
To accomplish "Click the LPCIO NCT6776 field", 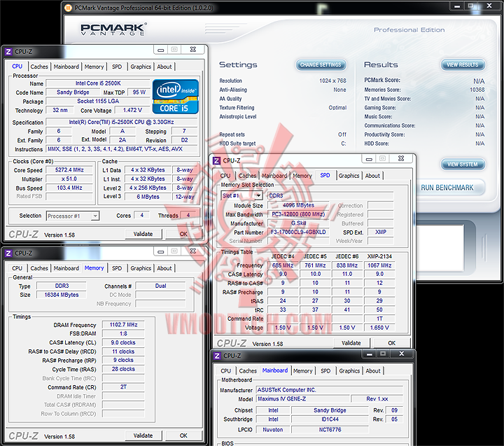I will (x=330, y=430).
